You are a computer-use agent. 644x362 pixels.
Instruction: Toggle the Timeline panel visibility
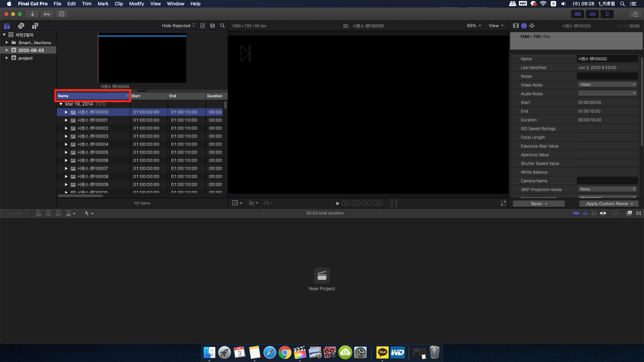592,14
